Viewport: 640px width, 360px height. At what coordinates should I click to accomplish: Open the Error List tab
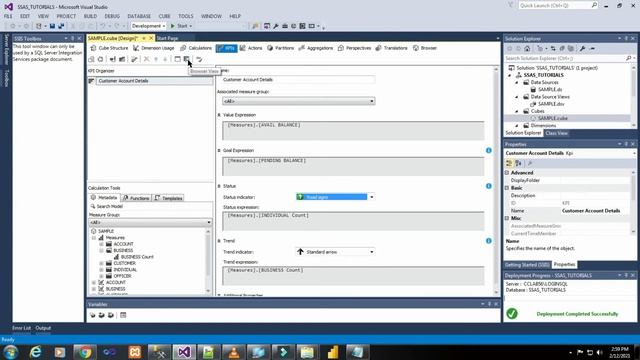coord(21,328)
